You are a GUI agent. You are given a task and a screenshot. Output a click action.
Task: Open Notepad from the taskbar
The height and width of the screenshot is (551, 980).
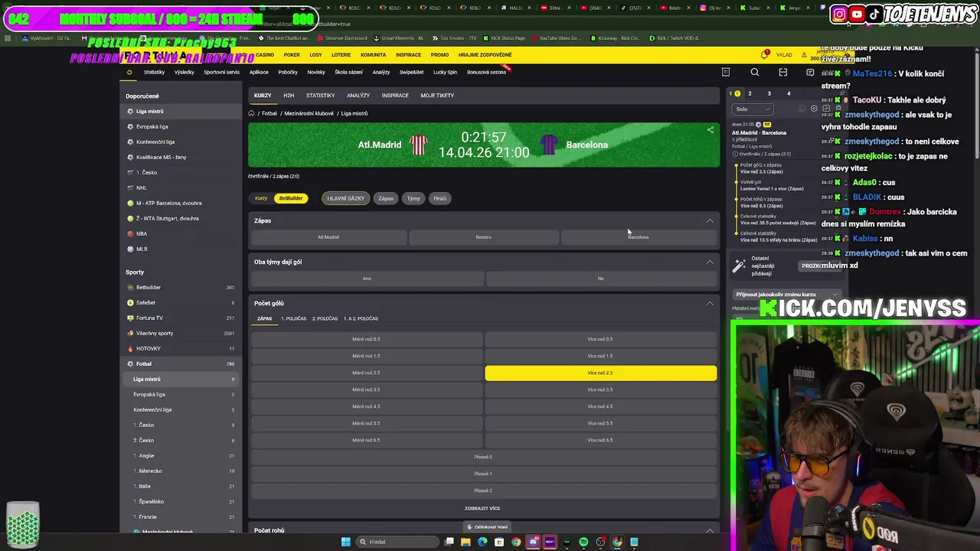coord(634,542)
